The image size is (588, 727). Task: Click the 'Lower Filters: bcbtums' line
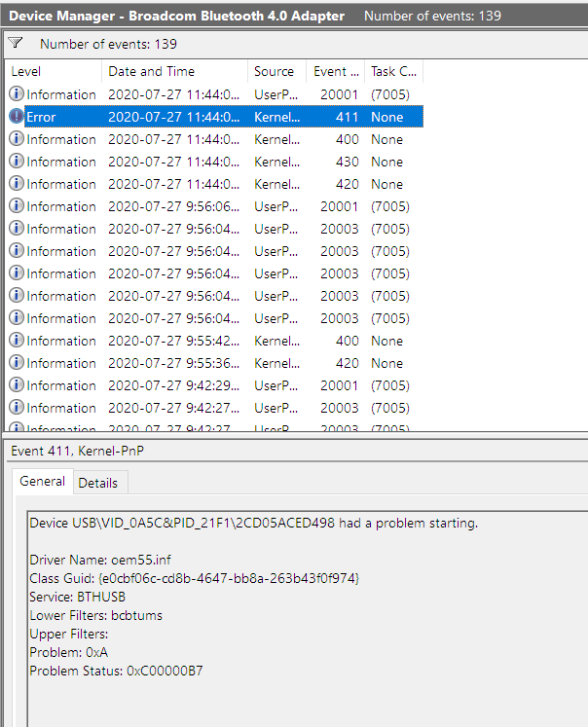point(96,615)
